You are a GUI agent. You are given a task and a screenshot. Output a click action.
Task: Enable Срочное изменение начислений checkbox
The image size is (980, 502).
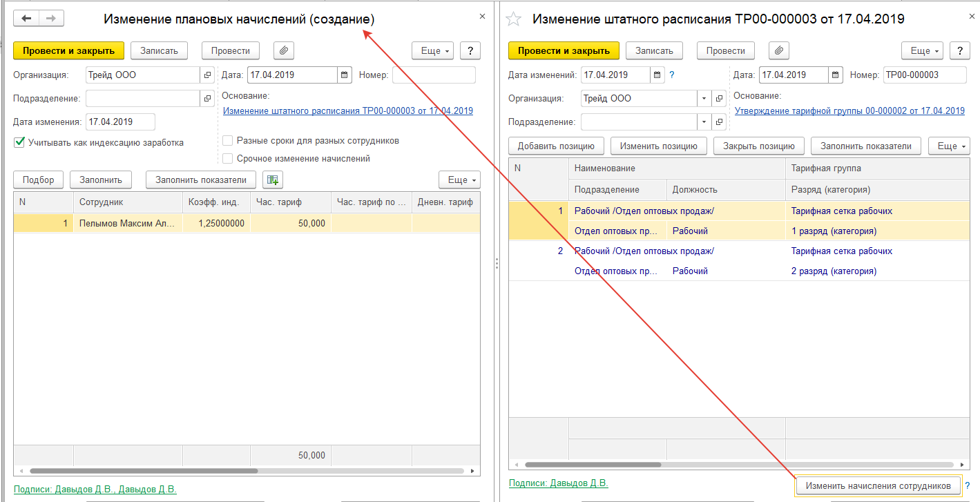click(x=227, y=159)
